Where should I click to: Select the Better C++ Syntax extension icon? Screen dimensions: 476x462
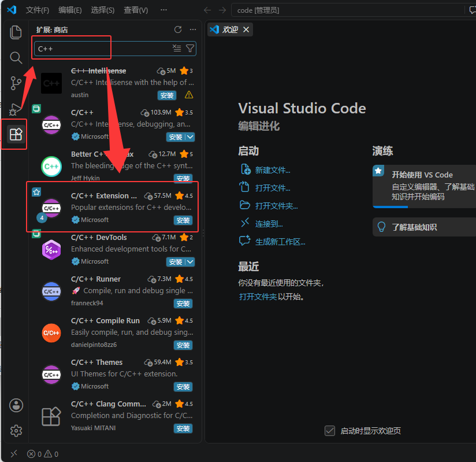click(x=51, y=167)
